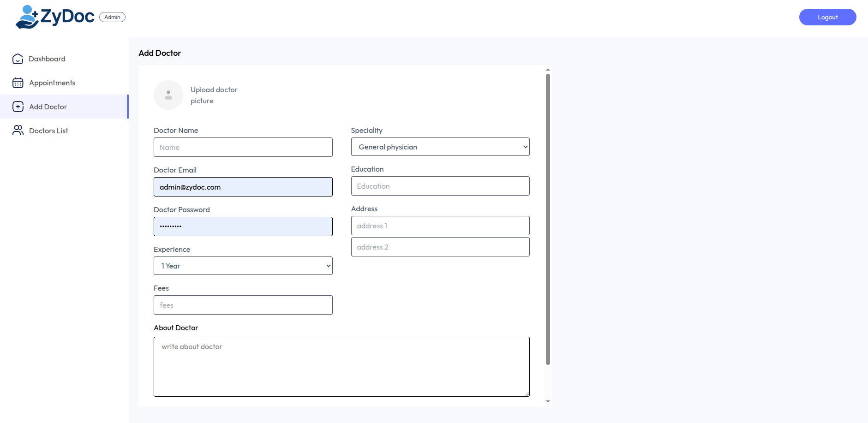Click the About Doctor text area
The height and width of the screenshot is (423, 868).
click(341, 366)
